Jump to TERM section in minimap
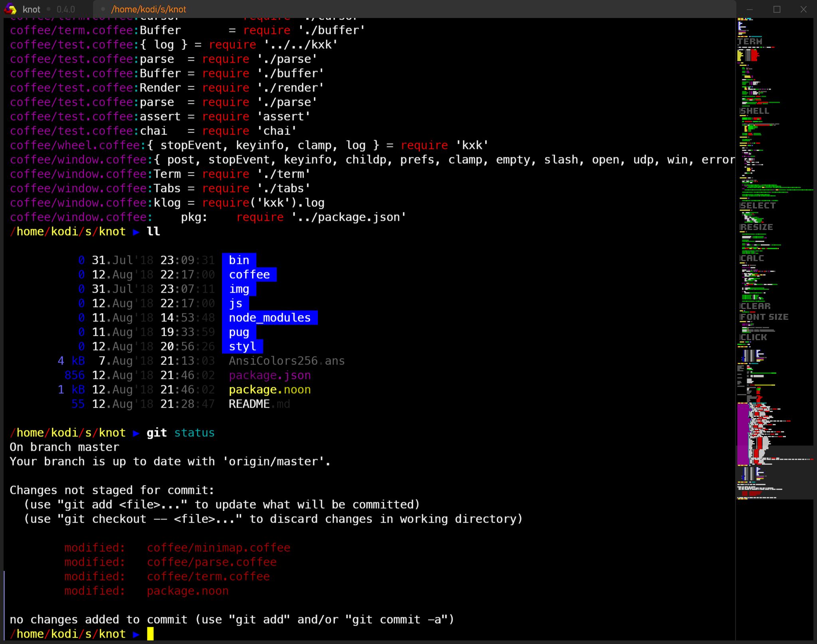 [x=750, y=42]
